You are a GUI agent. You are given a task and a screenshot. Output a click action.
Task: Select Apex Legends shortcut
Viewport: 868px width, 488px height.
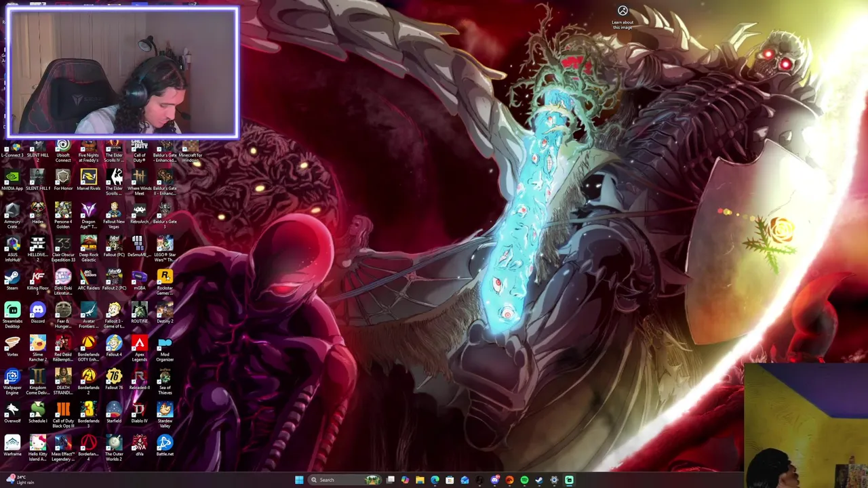[x=139, y=349]
